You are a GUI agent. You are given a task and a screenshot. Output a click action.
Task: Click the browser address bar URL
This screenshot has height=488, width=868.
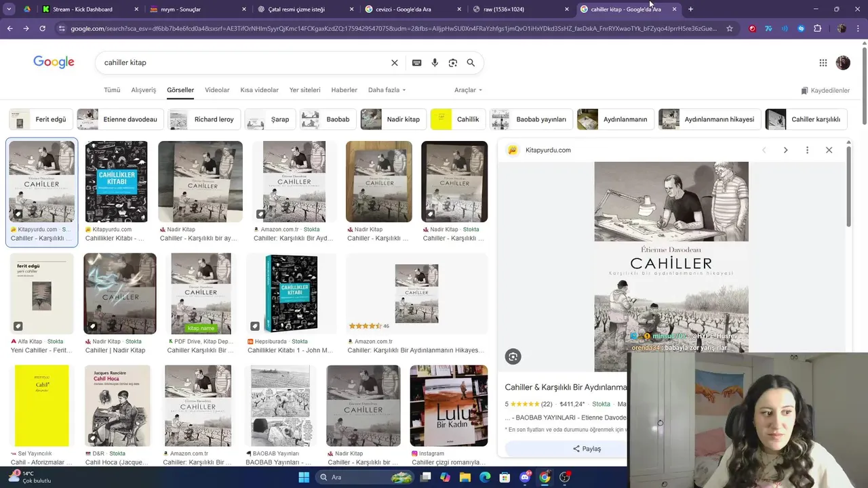tap(393, 28)
